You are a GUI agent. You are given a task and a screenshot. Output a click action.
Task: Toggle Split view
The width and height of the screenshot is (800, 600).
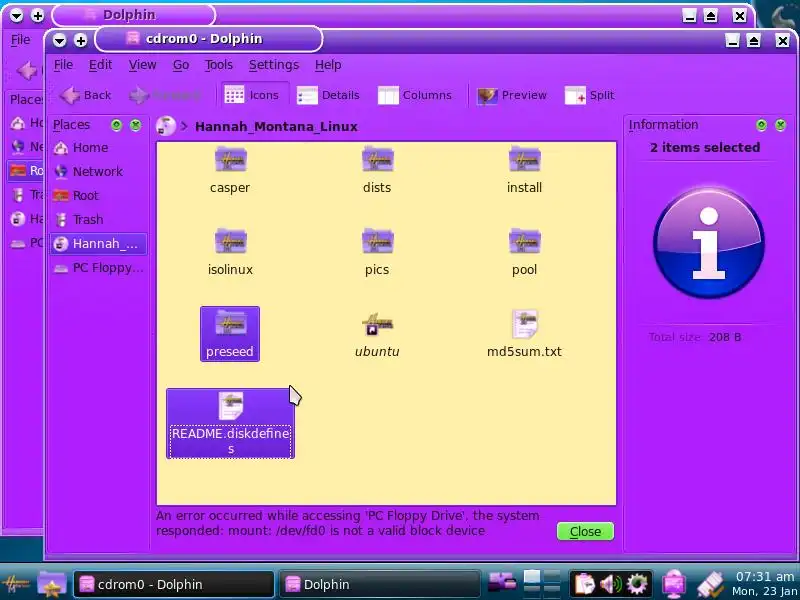point(590,95)
